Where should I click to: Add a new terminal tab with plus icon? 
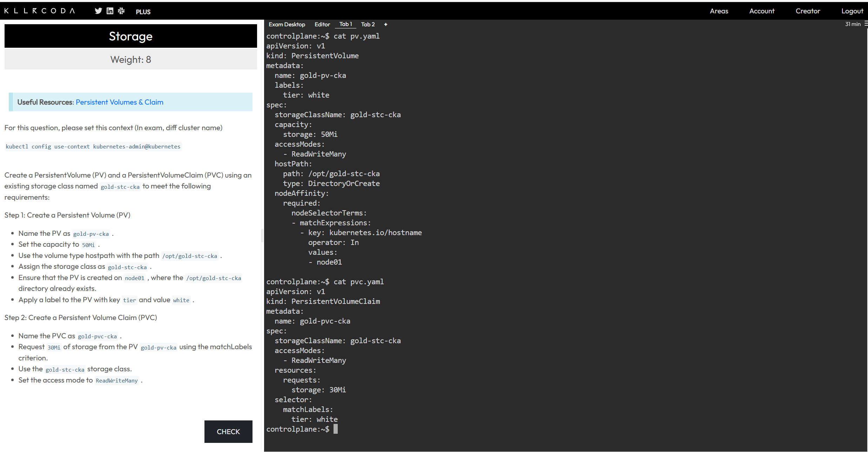[386, 24]
